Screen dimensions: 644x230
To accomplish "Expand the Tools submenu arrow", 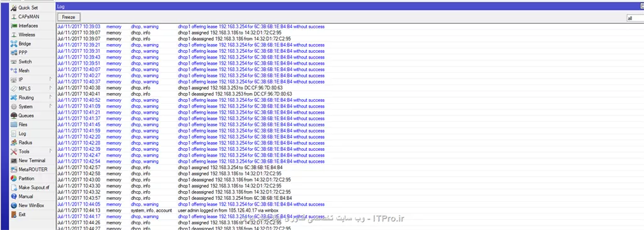I will (50, 151).
